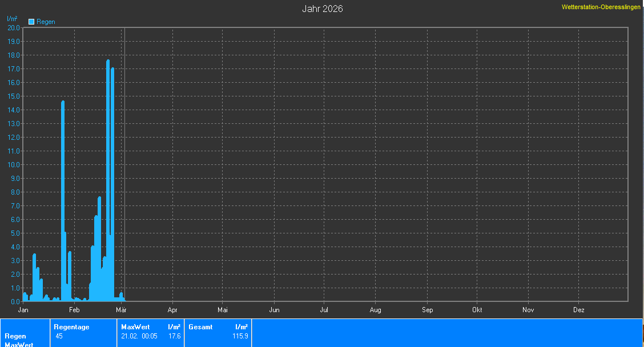Select the Regentage value 45
Image resolution: width=644 pixels, height=347 pixels.
[x=59, y=336]
